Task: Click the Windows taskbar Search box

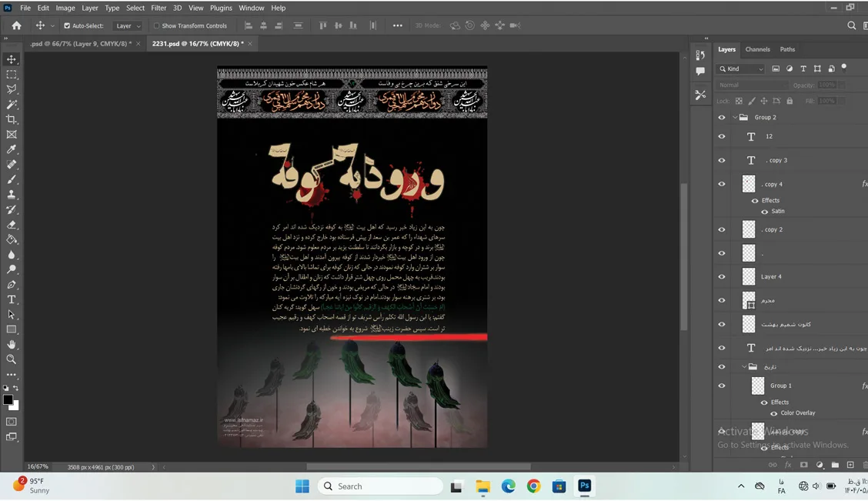Action: (x=380, y=486)
